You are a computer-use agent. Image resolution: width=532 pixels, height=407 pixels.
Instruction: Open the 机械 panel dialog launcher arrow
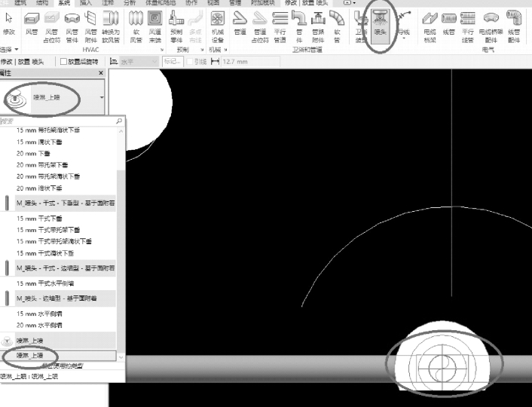click(x=225, y=50)
